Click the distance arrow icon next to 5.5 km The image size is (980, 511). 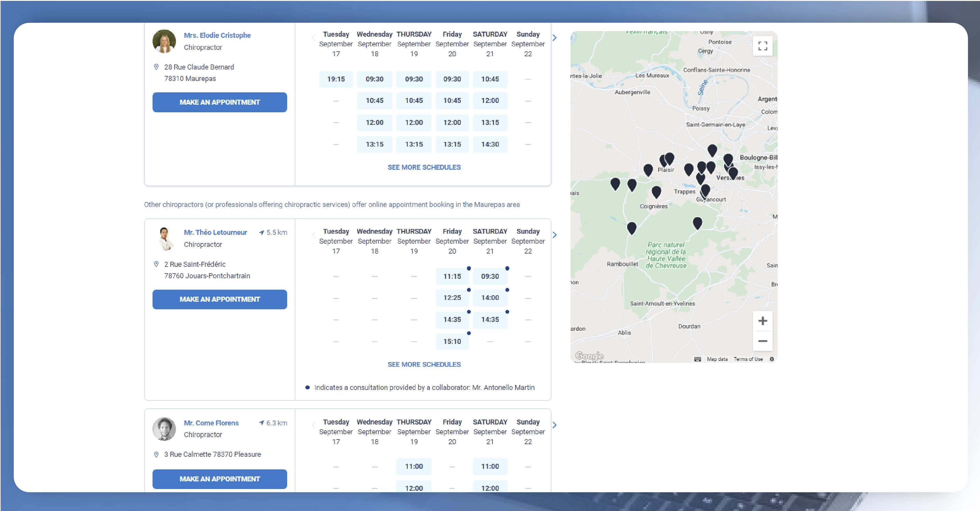pyautogui.click(x=261, y=233)
